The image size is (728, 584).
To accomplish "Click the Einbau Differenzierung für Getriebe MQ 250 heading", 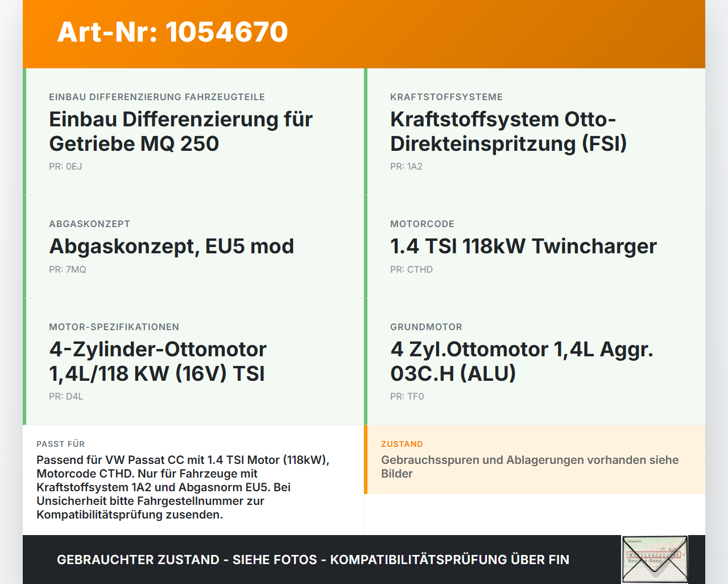I will coord(181,131).
